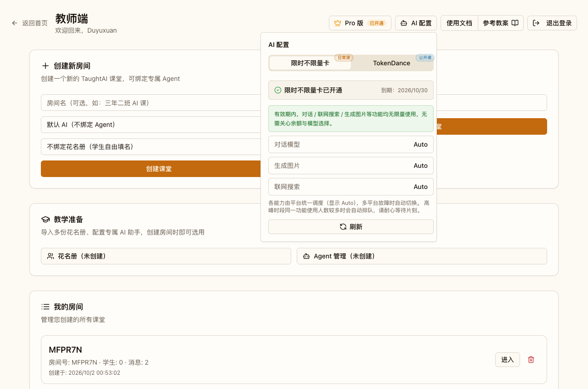Click the logout arrow icon beside 退出登录

536,23
